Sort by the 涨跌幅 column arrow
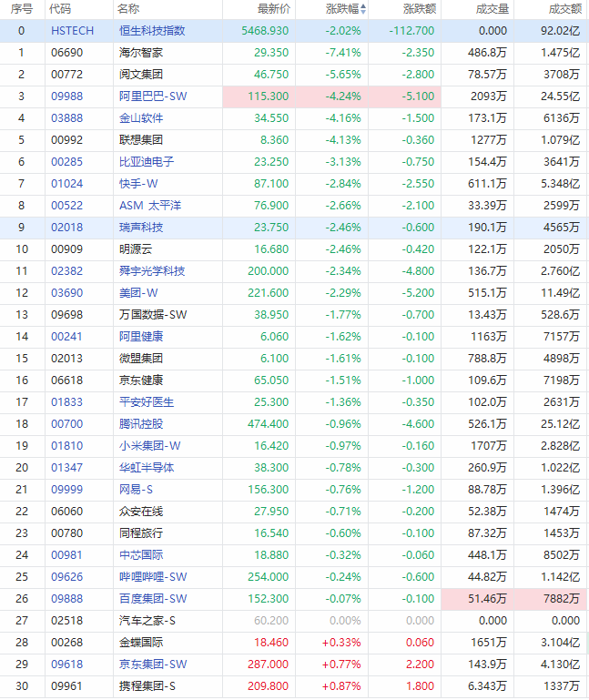This screenshot has height=700, width=589. coord(363,9)
